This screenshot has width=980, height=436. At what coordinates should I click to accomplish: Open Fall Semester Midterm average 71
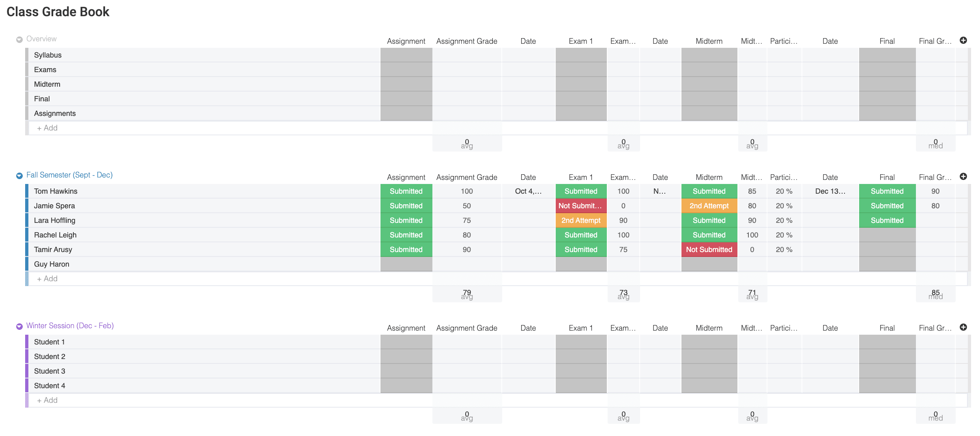click(752, 294)
